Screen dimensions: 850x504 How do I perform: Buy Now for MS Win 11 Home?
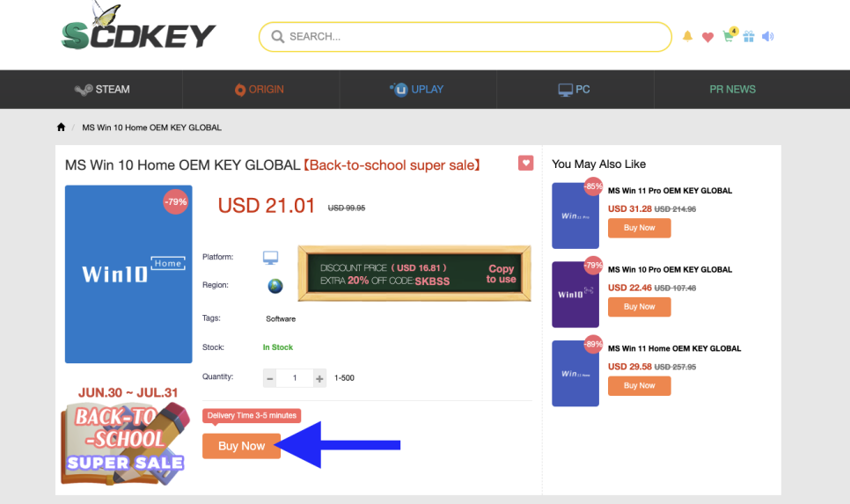pyautogui.click(x=639, y=386)
